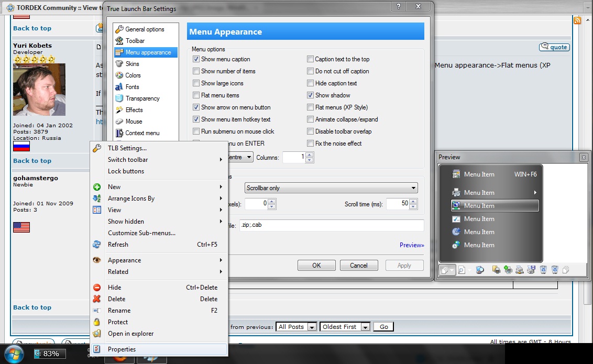Disable Show arrow on menu button

196,107
